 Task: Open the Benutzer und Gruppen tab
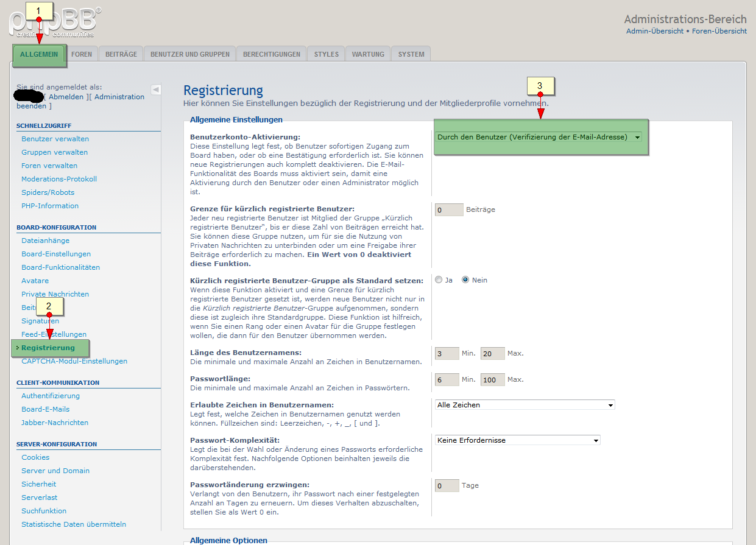point(190,54)
